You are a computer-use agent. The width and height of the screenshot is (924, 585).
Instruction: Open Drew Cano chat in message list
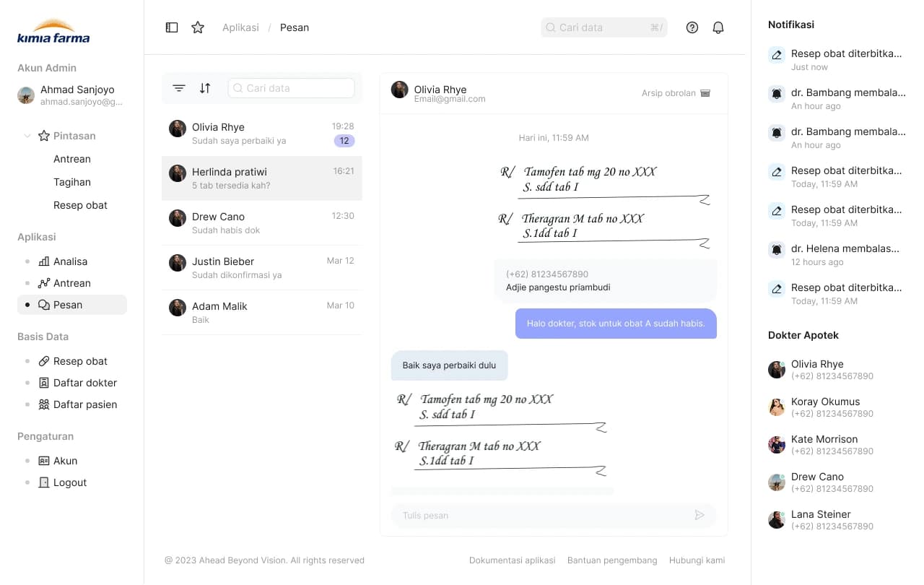coord(262,223)
